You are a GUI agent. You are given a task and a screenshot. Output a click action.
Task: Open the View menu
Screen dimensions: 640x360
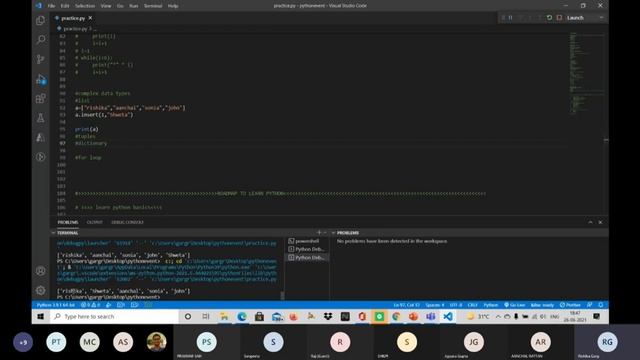(x=106, y=6)
